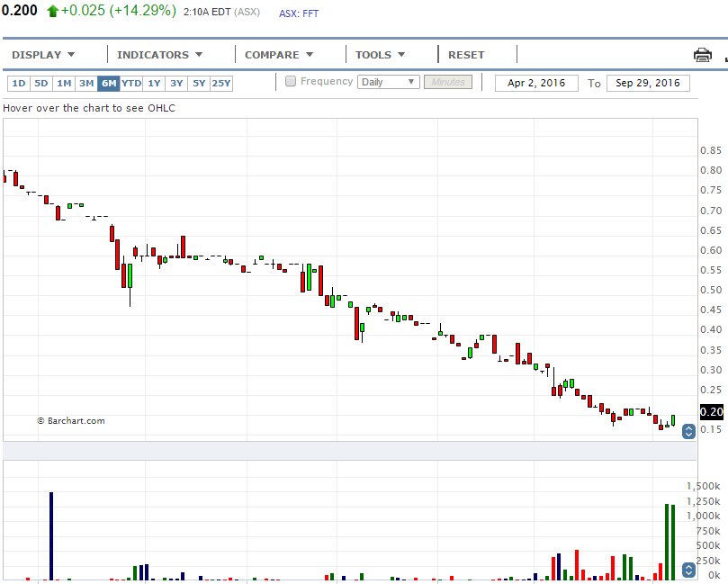This screenshot has width=728, height=584.
Task: Select the 1Y time range
Action: tap(154, 84)
